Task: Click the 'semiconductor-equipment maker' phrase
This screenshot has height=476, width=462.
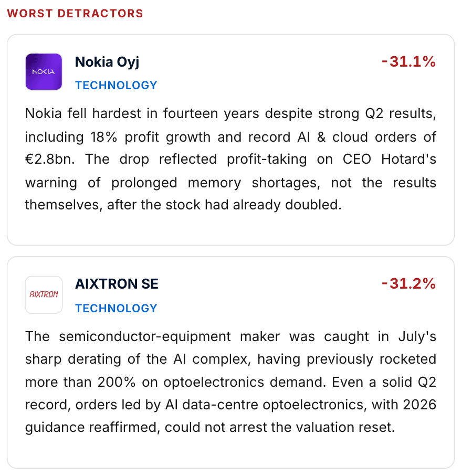Action: coord(169,336)
